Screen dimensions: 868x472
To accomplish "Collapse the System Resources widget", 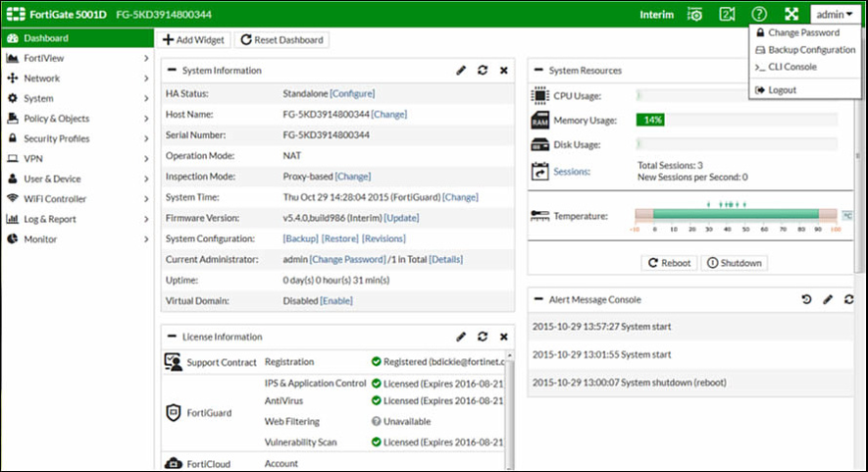I will tap(538, 70).
